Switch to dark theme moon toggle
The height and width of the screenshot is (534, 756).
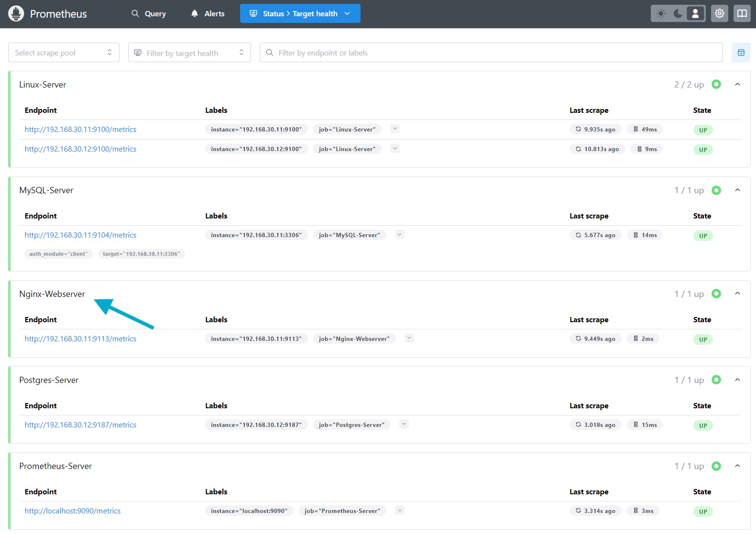[678, 13]
